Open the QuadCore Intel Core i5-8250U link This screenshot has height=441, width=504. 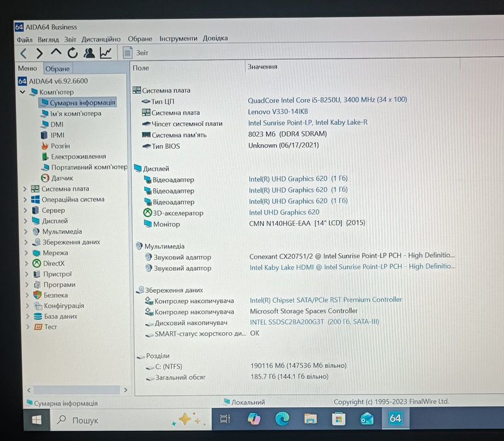tap(327, 100)
